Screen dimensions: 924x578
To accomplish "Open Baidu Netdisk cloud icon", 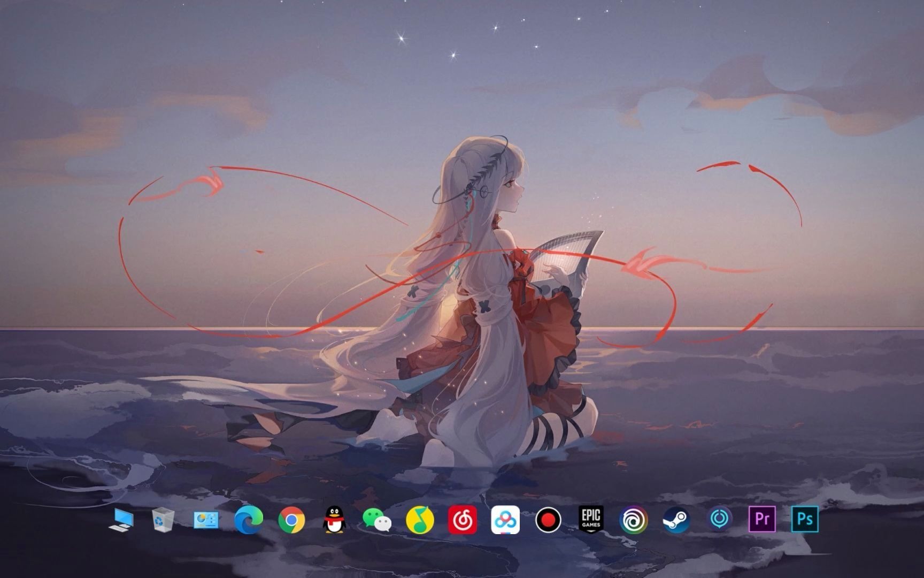I will point(505,520).
